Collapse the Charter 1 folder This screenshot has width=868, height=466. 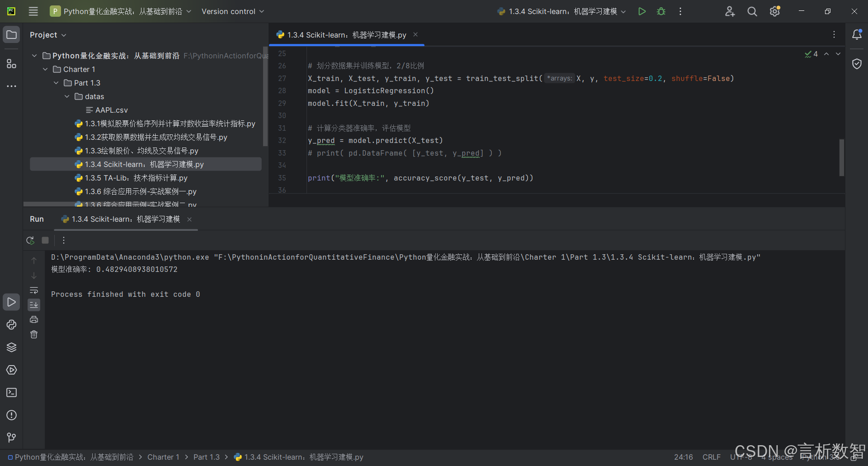(45, 69)
